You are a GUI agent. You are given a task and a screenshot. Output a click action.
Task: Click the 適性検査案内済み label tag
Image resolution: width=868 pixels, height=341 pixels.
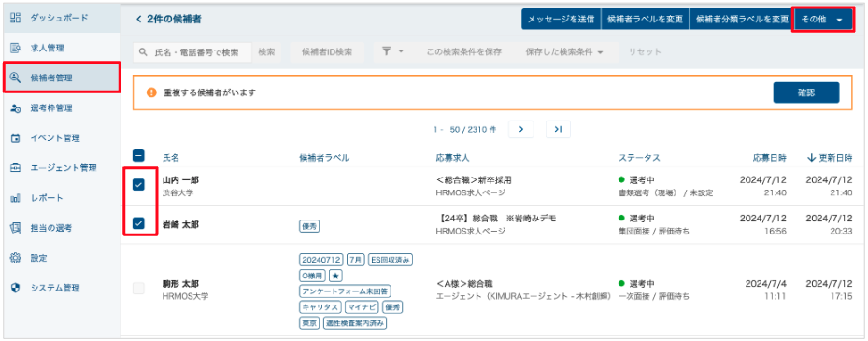pyautogui.click(x=355, y=322)
